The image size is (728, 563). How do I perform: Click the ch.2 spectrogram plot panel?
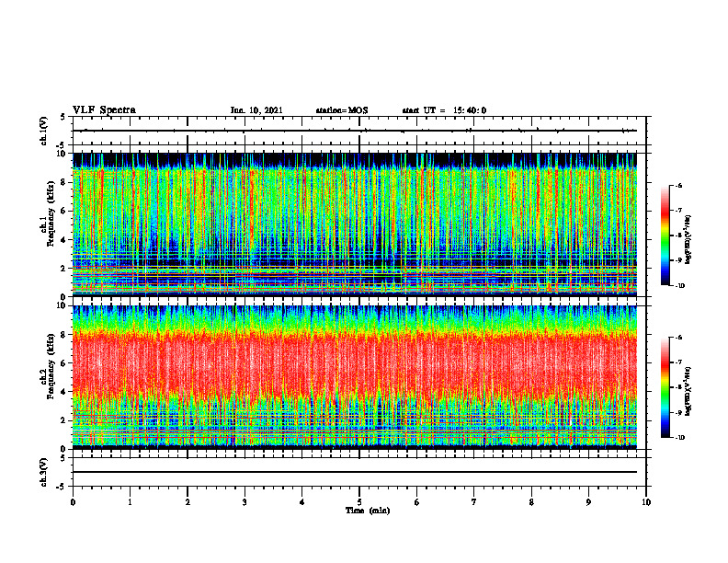click(355, 377)
